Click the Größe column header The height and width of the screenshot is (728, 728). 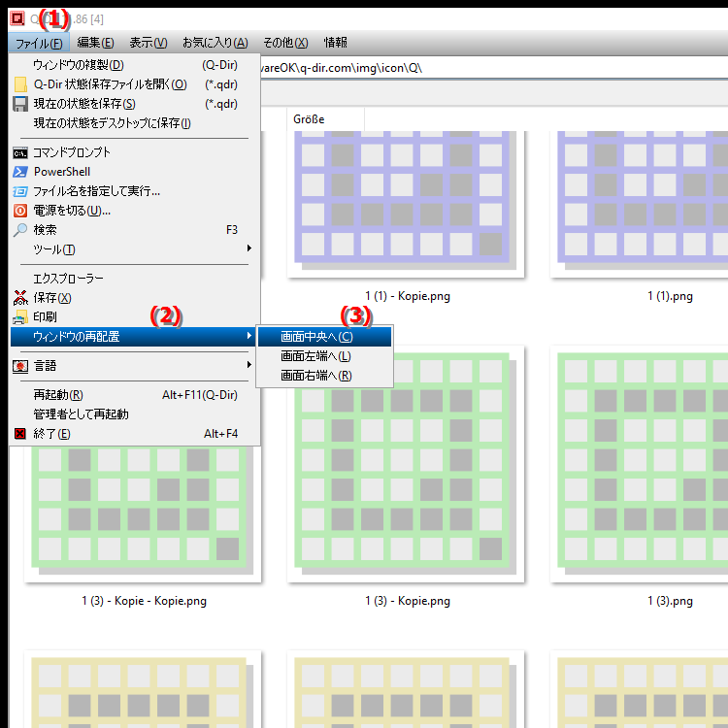309,119
